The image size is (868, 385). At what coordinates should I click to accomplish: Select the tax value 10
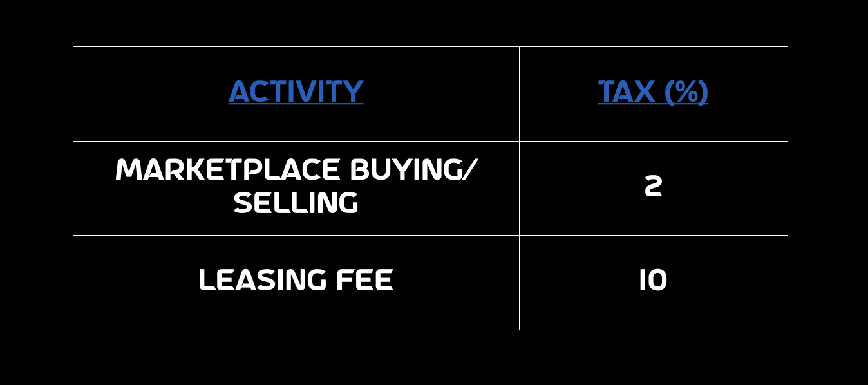pos(653,281)
